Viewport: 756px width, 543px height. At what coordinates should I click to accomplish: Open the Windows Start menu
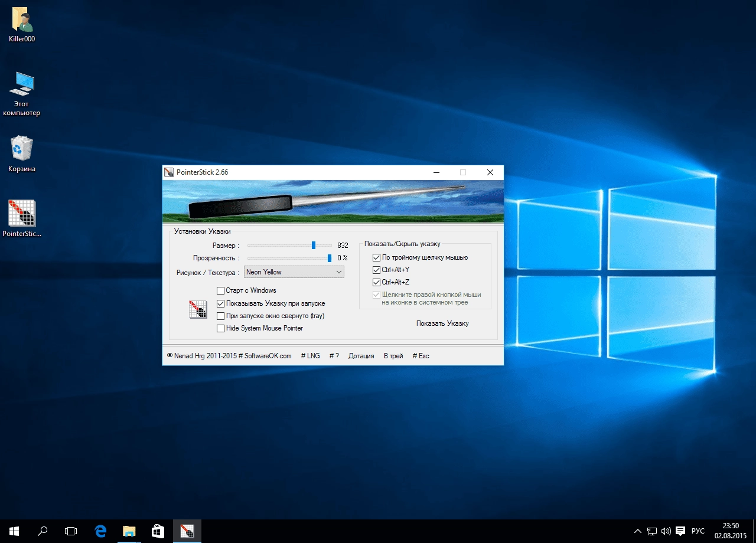(14, 531)
